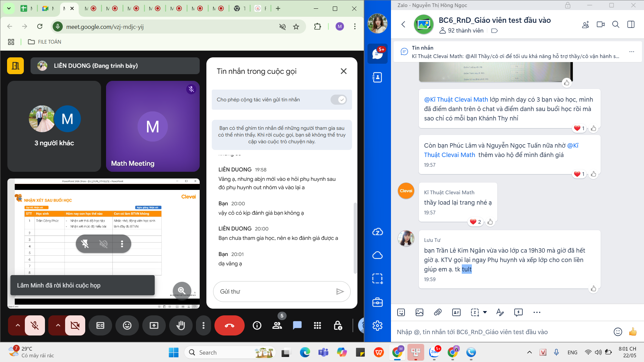This screenshot has height=362, width=644.
Task: Click the Meet address bar URL
Action: (x=105, y=27)
